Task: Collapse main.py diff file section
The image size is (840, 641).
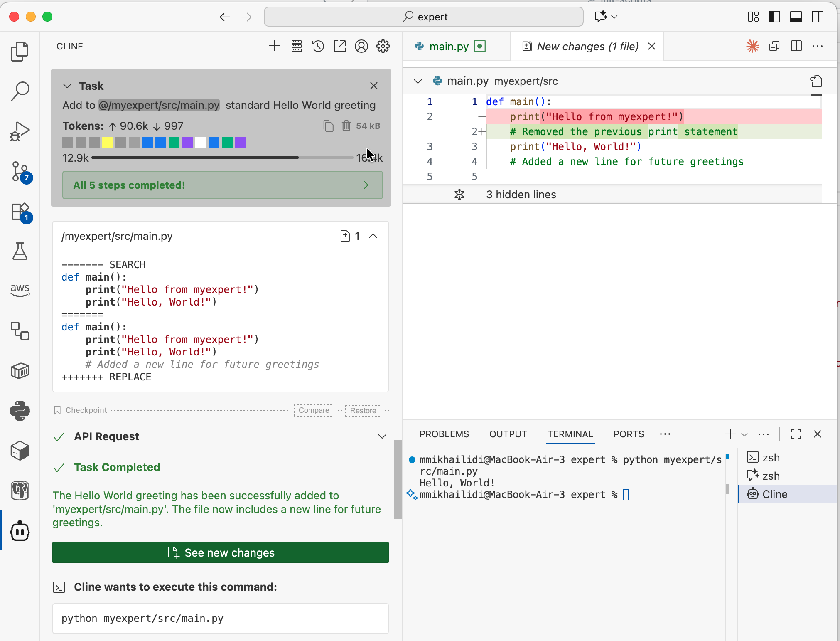Action: pyautogui.click(x=418, y=81)
